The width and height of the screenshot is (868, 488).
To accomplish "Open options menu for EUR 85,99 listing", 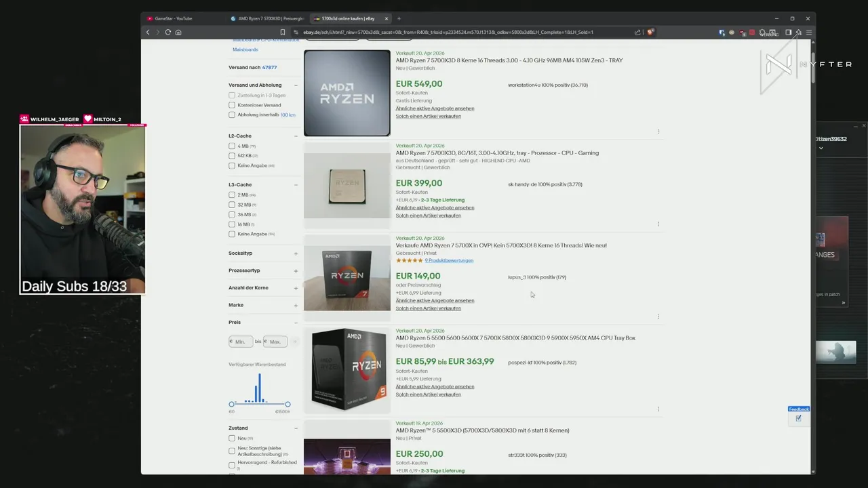I will pos(658,409).
